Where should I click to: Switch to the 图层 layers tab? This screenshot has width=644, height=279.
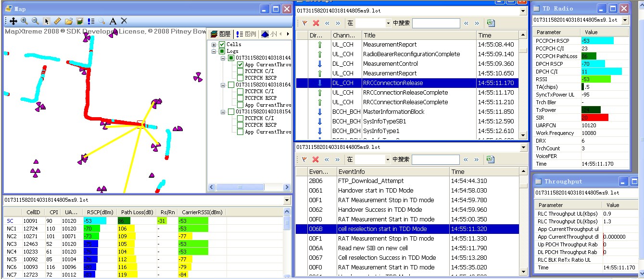(221, 34)
